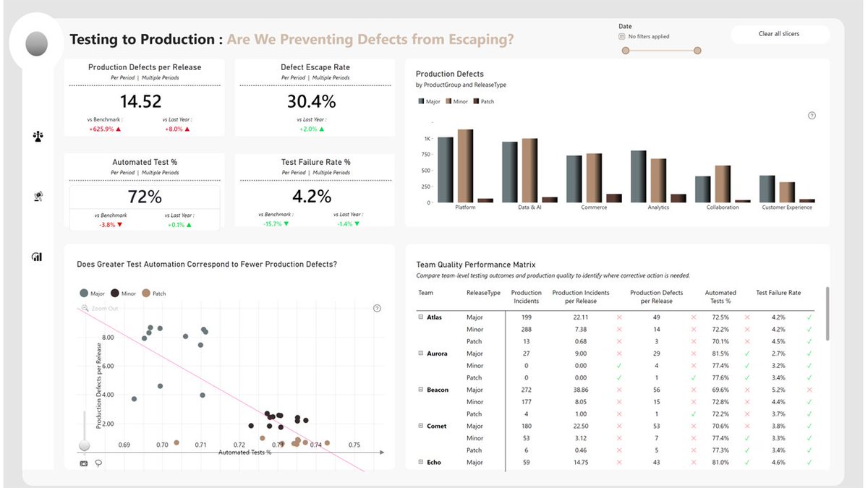Click the 72% Automated Test value

144,197
